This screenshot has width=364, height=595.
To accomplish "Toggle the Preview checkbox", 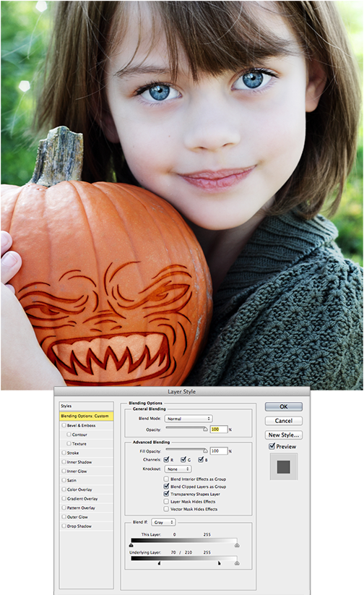I will (272, 446).
